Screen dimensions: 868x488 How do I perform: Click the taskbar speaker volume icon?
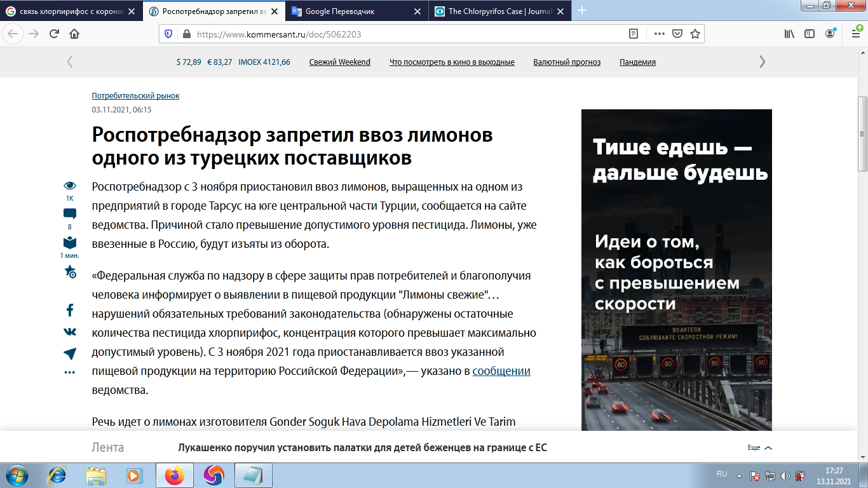pyautogui.click(x=784, y=474)
